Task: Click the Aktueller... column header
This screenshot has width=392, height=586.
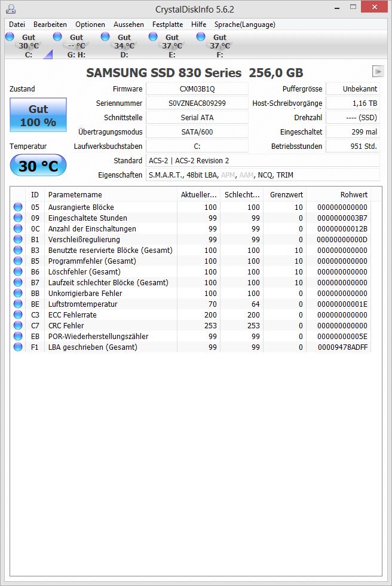Action: pyautogui.click(x=198, y=195)
